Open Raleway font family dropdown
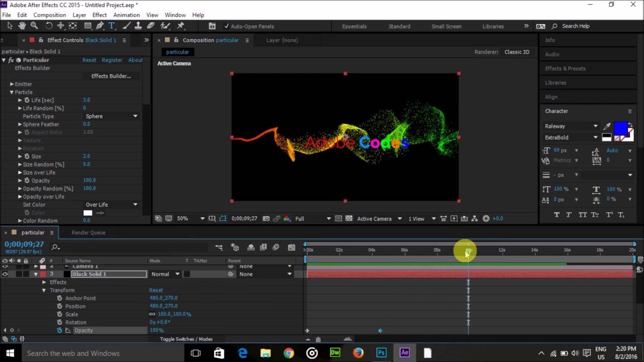644x362 pixels. (x=571, y=126)
